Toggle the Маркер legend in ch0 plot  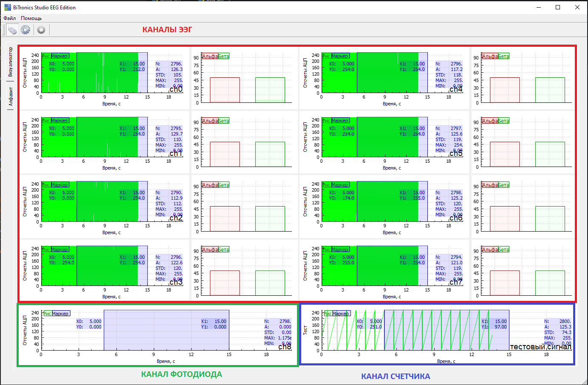click(59, 56)
